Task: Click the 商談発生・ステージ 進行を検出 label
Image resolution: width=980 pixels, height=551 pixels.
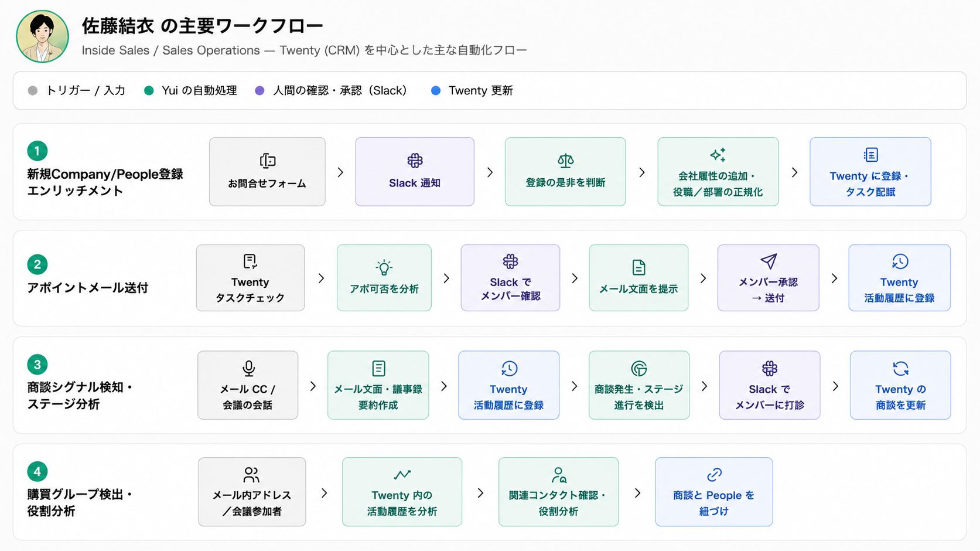Action: pyautogui.click(x=638, y=397)
